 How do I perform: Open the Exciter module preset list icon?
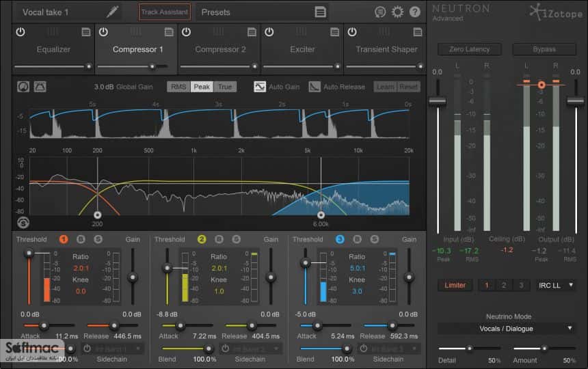pyautogui.click(x=334, y=32)
